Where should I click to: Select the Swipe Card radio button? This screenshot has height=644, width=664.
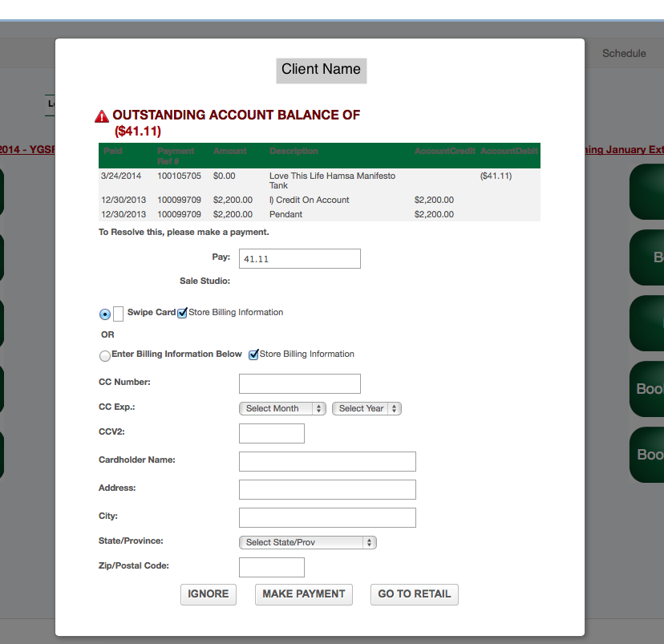click(104, 314)
